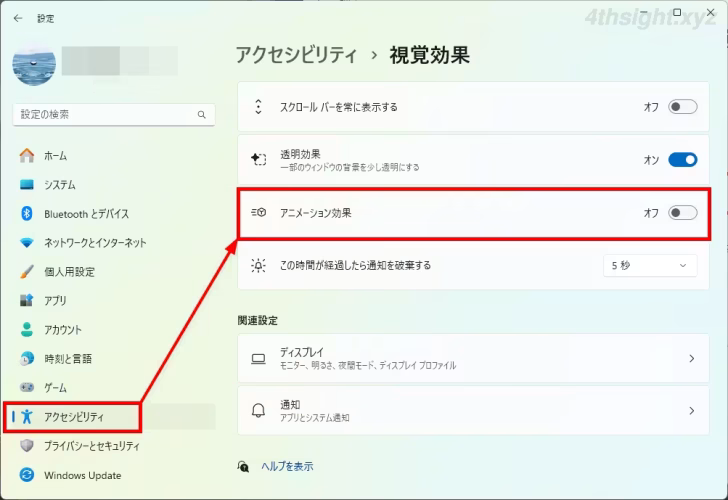
Task: Click the アニメーション効果 icon
Action: tap(259, 213)
